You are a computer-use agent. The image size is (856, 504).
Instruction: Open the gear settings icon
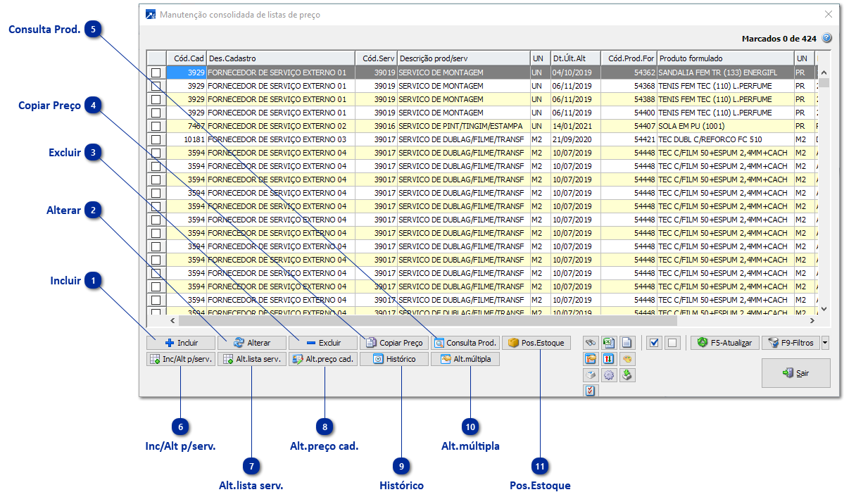pyautogui.click(x=609, y=375)
